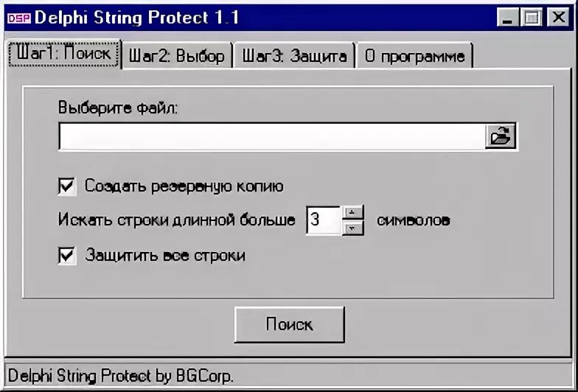This screenshot has height=392, width=578.
Task: Click the Искать строки длинной больше label
Action: tap(177, 220)
